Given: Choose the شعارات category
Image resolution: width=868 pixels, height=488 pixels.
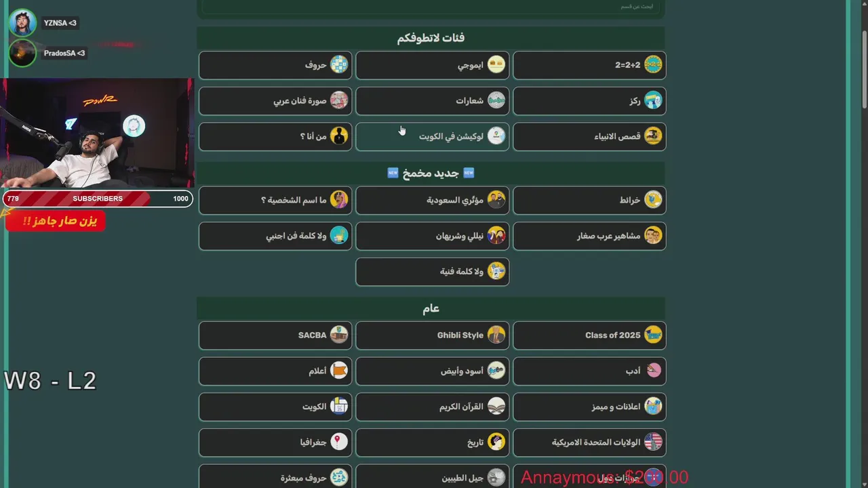Looking at the screenshot, I should 432,101.
